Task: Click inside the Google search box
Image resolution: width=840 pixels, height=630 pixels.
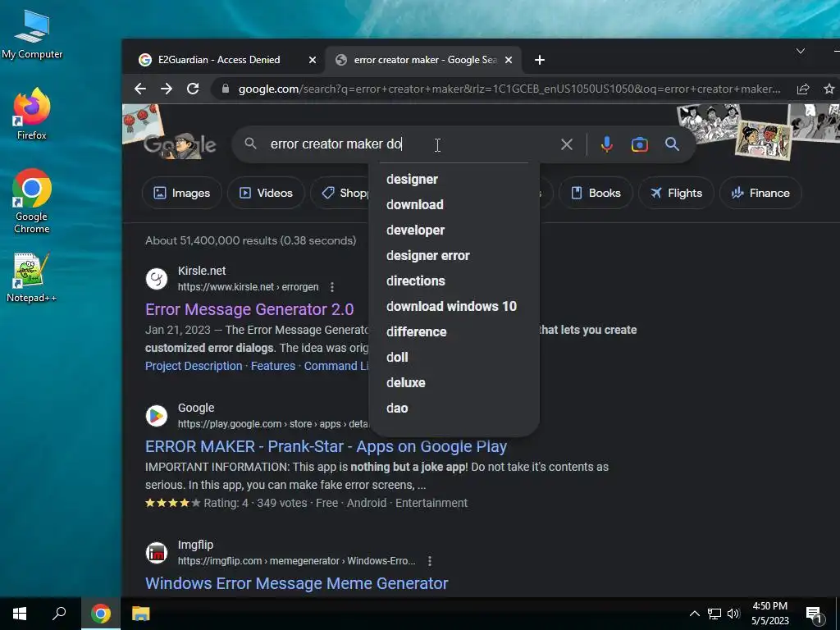Action: pos(407,144)
